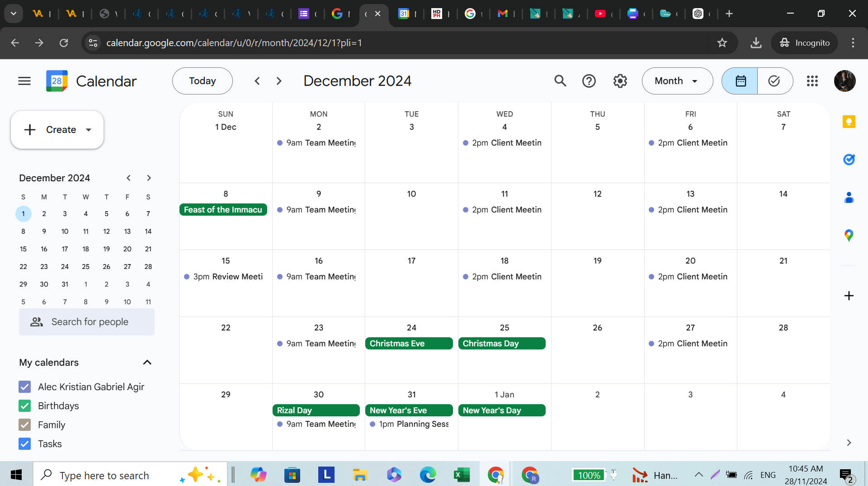Open Chrome's three-dot menu
868x486 pixels.
[x=853, y=43]
